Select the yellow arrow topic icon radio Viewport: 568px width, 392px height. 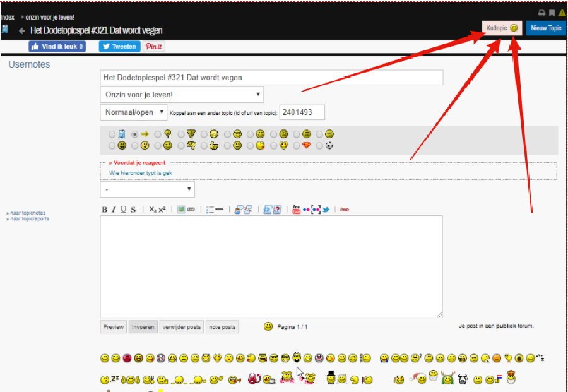point(135,134)
